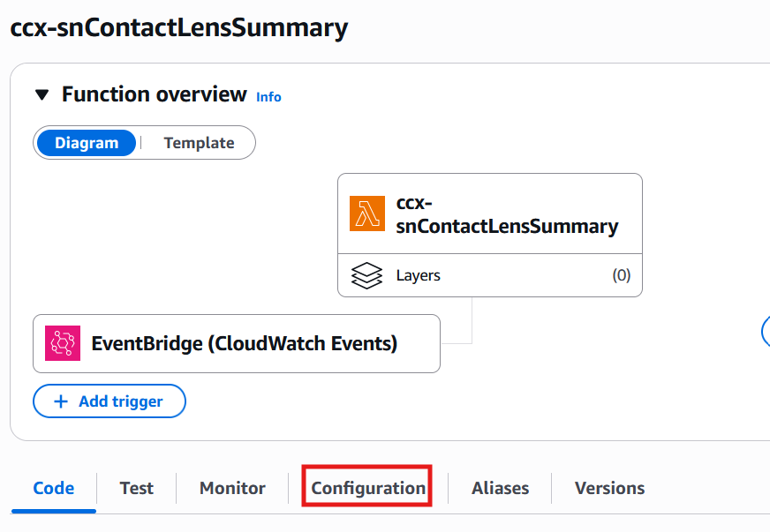Click the partially visible button at right edge
Screen dimensions: 770x532
pos(766,332)
